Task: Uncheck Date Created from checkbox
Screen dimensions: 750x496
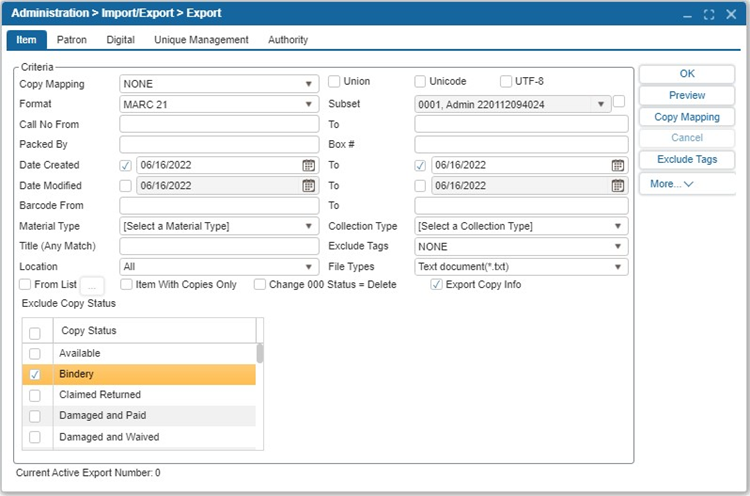Action: click(x=125, y=165)
